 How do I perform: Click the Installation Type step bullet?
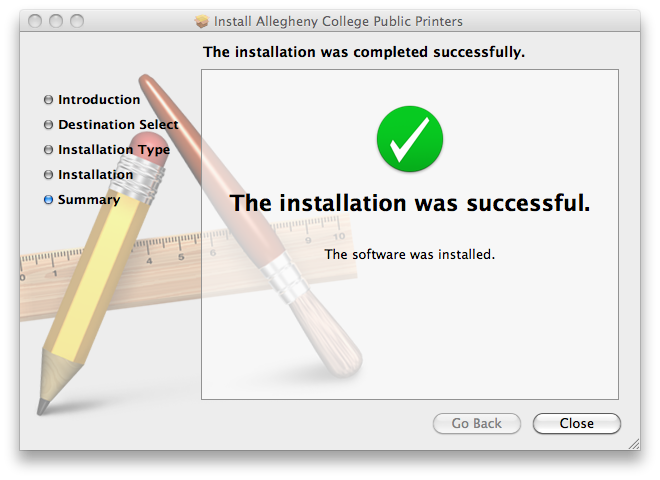tap(48, 149)
